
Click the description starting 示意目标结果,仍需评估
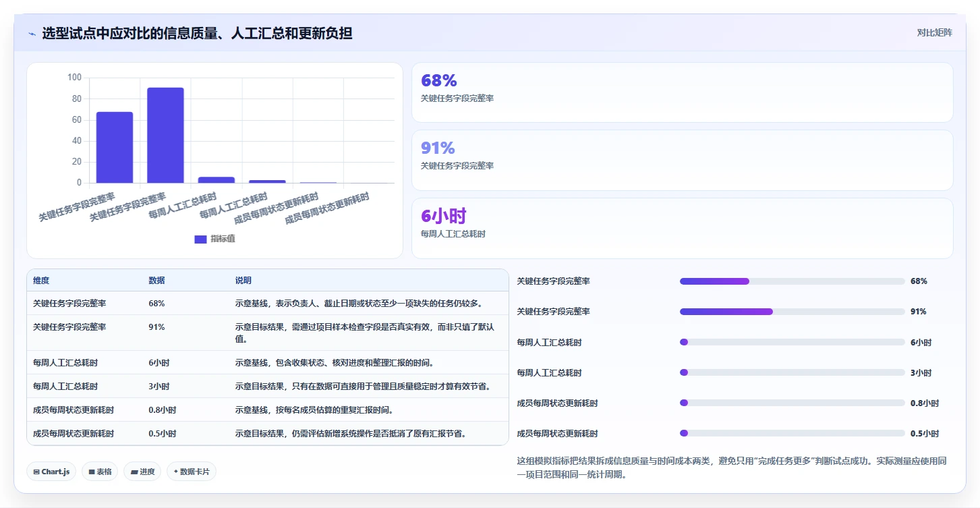pos(351,434)
